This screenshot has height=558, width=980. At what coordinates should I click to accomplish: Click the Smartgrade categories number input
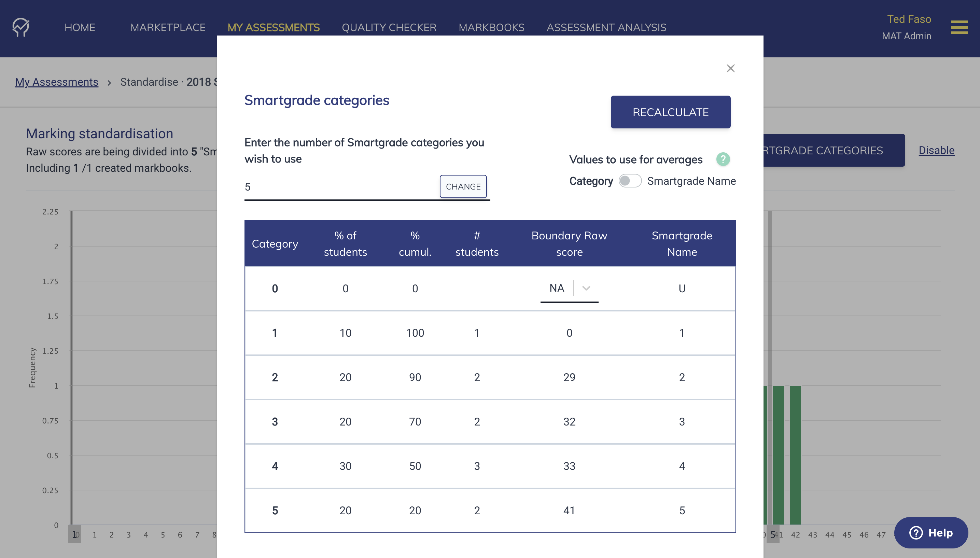point(337,187)
